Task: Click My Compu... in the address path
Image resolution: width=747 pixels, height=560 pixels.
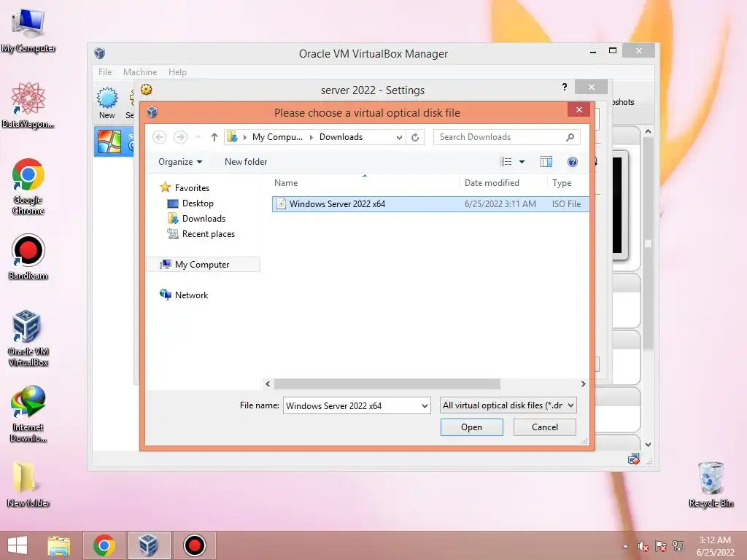Action: (x=277, y=137)
